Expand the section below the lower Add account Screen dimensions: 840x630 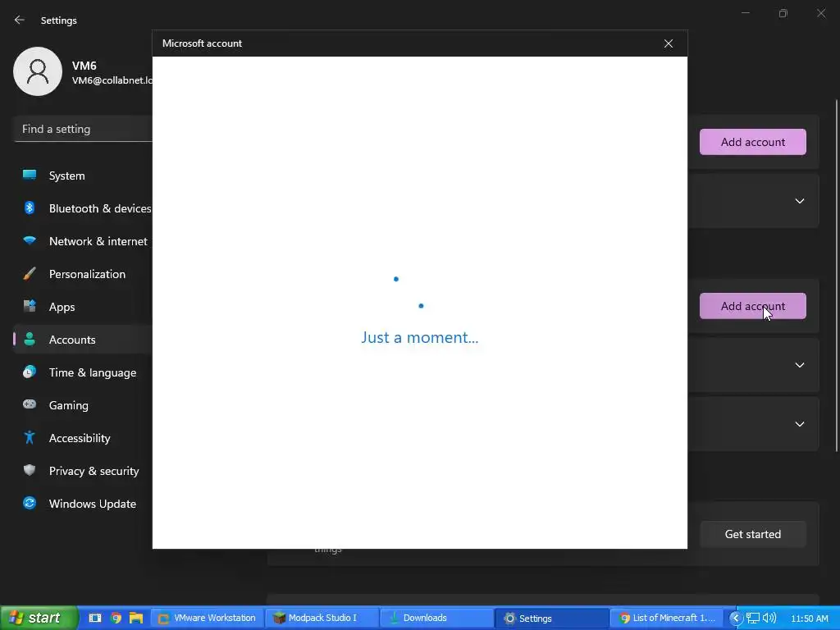point(799,365)
